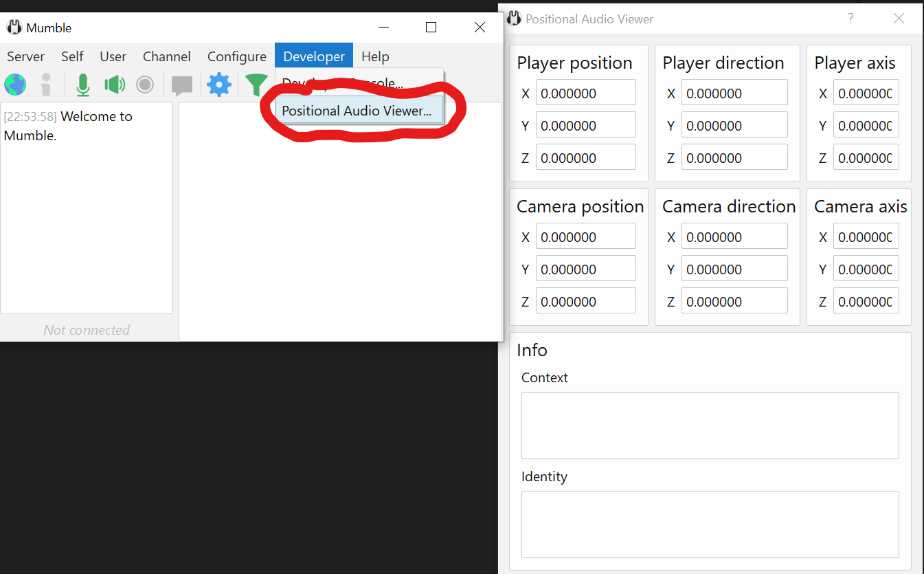This screenshot has height=574, width=924.
Task: Click the Player axis Y field
Action: click(866, 126)
